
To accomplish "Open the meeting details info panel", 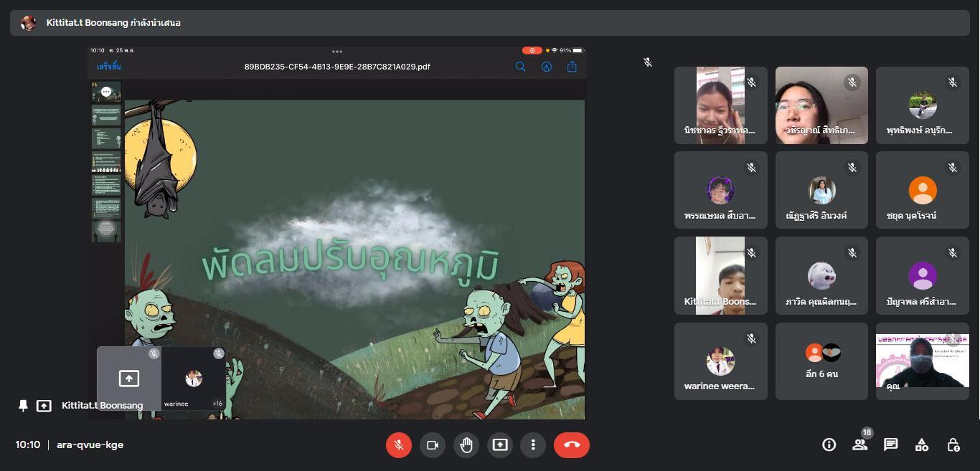I will 829,445.
